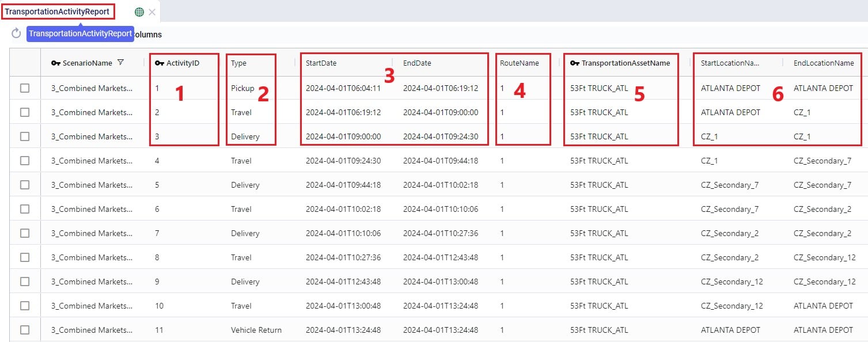The width and height of the screenshot is (868, 342).
Task: Click the StartLocationName column header
Action: (730, 63)
